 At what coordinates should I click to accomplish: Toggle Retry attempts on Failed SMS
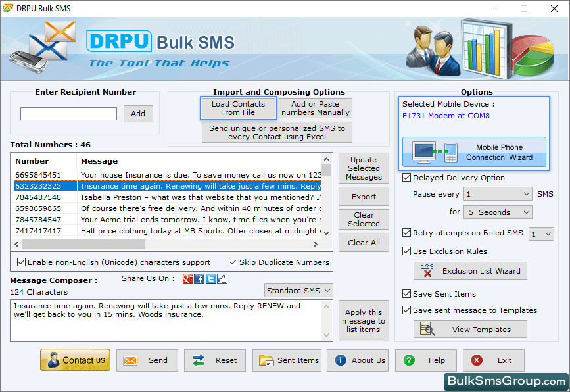(x=406, y=233)
